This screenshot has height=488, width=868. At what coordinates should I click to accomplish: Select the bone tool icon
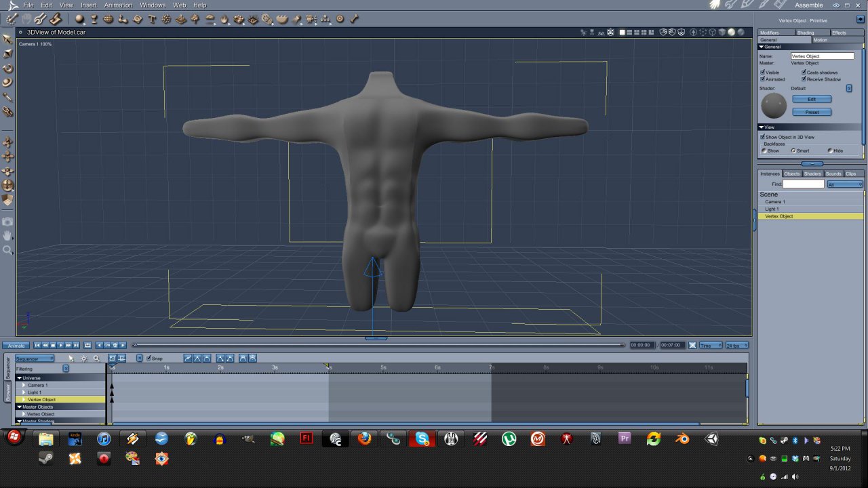point(355,19)
